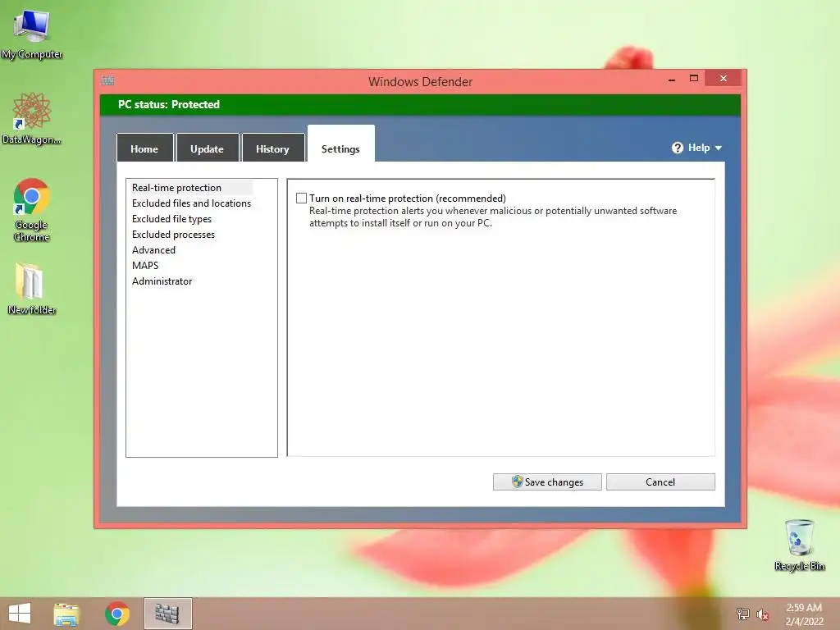Image resolution: width=840 pixels, height=630 pixels.
Task: Minimize the Windows Defender window
Action: point(672,79)
